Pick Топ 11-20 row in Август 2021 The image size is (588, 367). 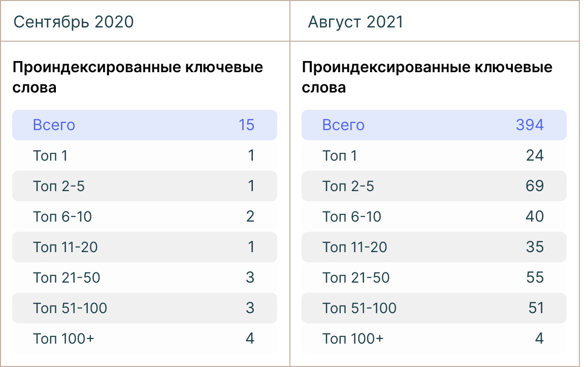[x=434, y=247]
